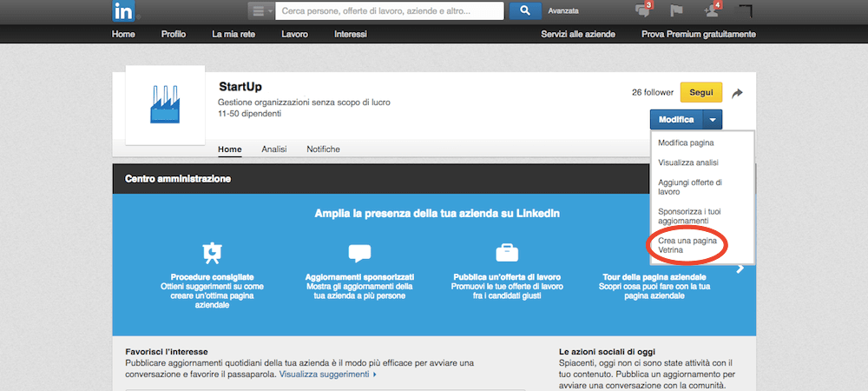
Task: Click the Aggiornamenti sponsorizzati speech bubble icon
Action: point(359,253)
